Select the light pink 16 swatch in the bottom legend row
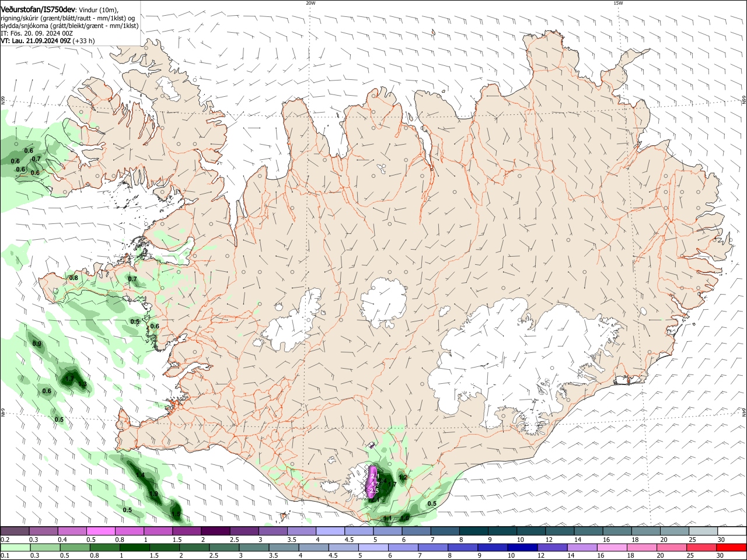 tap(613, 547)
